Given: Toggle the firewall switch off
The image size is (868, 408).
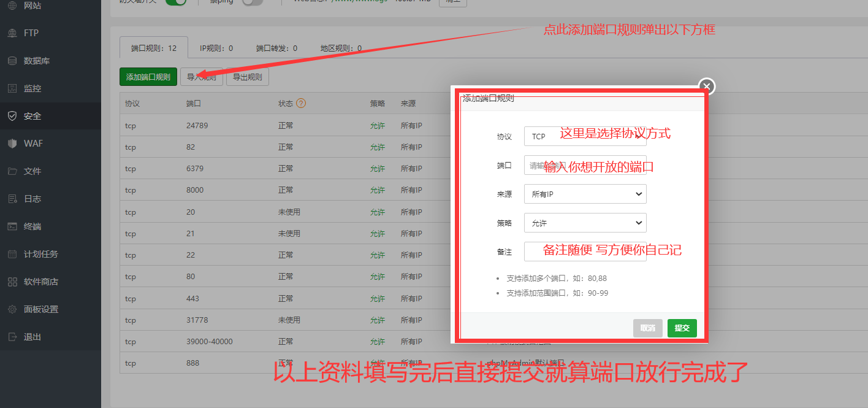Looking at the screenshot, I should click(176, 2).
